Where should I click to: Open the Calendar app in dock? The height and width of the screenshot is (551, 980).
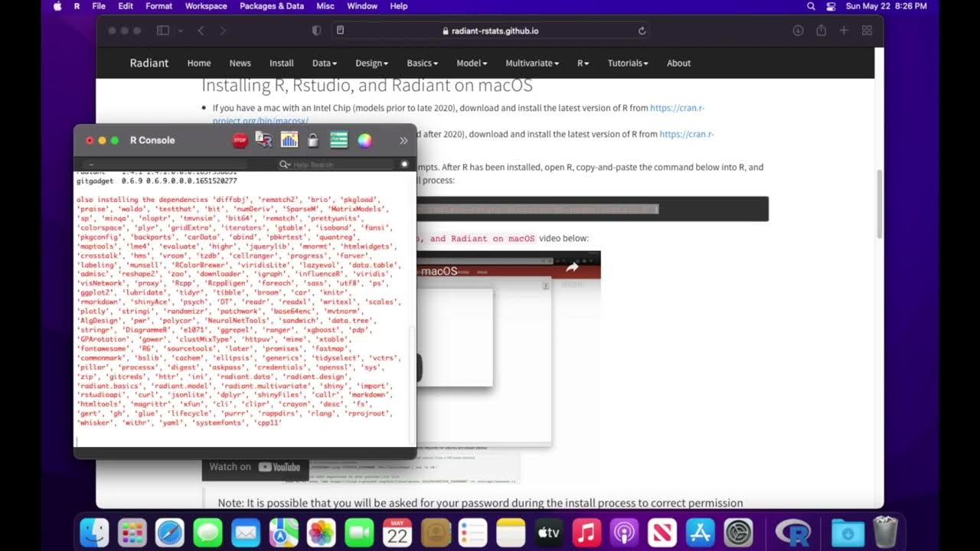[x=397, y=533]
